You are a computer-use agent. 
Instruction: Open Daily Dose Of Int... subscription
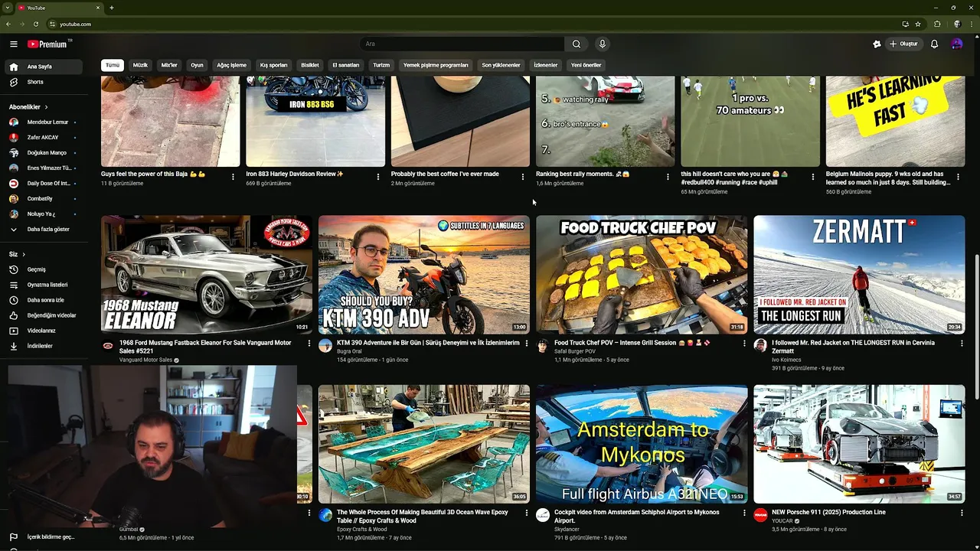[43, 184]
